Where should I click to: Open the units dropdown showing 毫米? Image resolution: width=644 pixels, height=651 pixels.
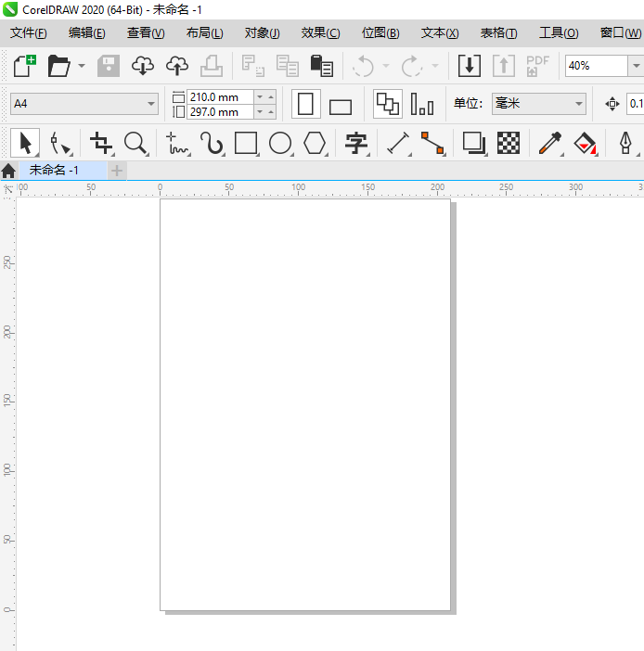[x=538, y=104]
